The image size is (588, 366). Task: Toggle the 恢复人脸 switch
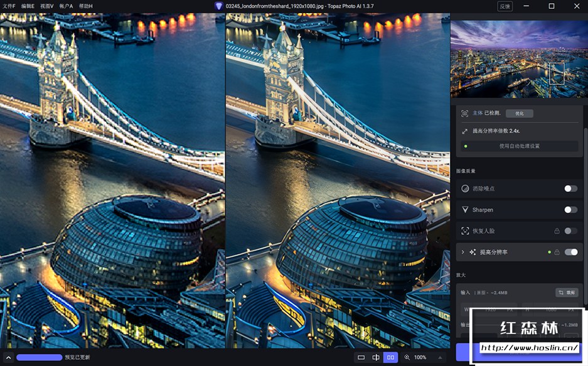tap(571, 231)
